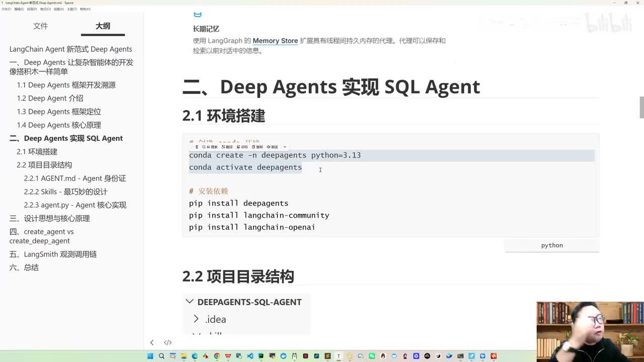This screenshot has width=644, height=362.
Task: Jump to outline 2.2 项目目录结构
Action: 44,165
